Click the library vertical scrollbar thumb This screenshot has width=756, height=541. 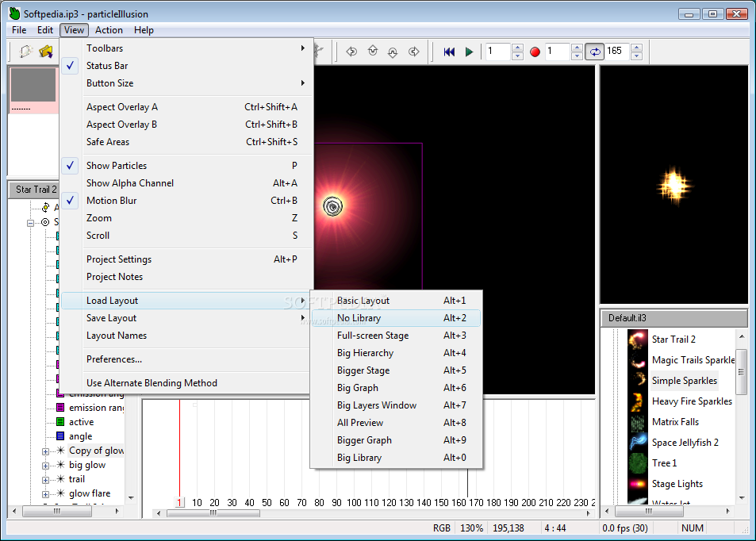[741, 372]
